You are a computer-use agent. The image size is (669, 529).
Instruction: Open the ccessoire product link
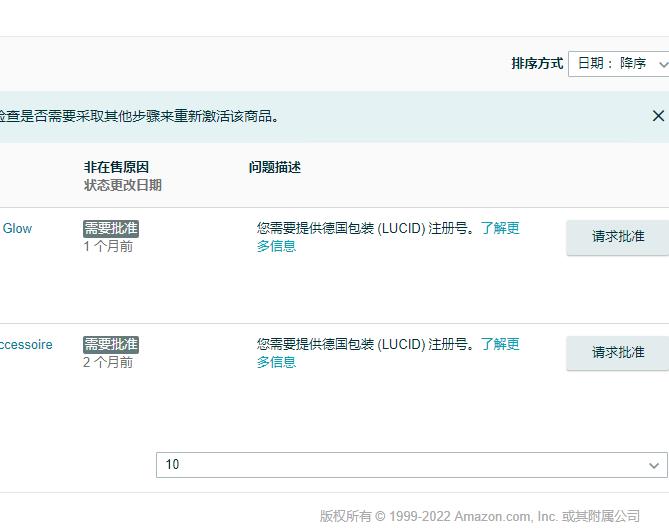tap(26, 345)
